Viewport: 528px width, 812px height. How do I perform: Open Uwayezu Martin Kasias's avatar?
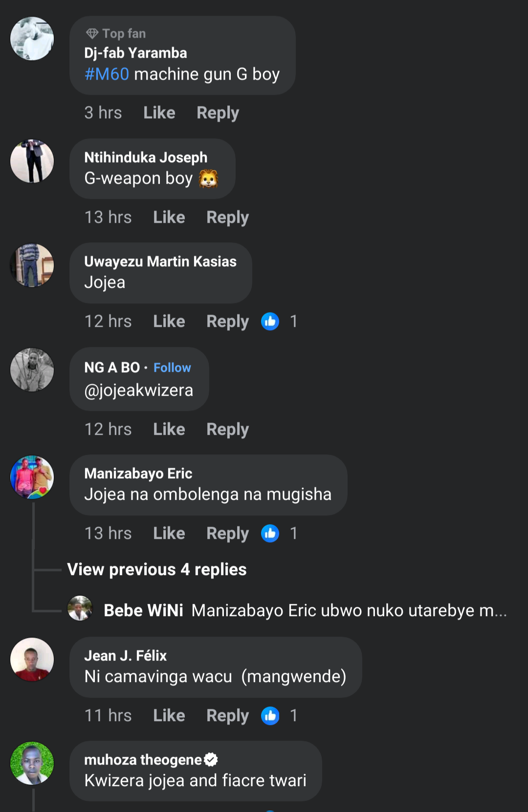[x=32, y=265]
